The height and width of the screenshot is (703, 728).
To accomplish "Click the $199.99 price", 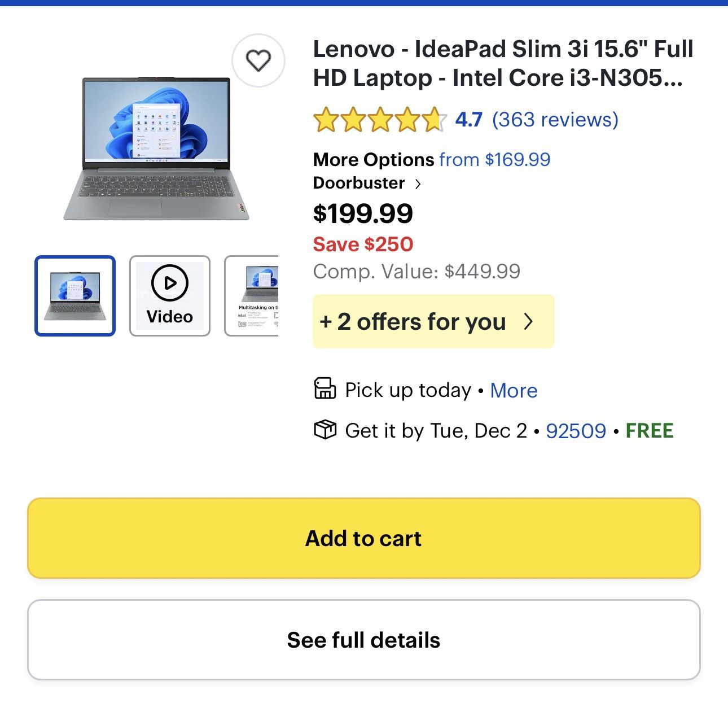I will click(x=363, y=213).
